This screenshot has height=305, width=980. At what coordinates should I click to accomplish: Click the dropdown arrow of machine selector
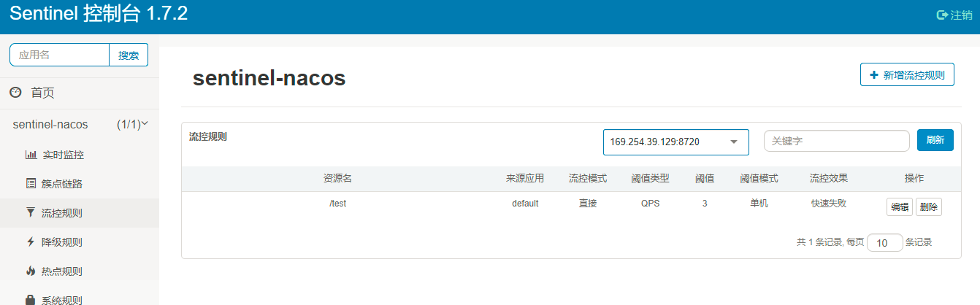click(734, 142)
